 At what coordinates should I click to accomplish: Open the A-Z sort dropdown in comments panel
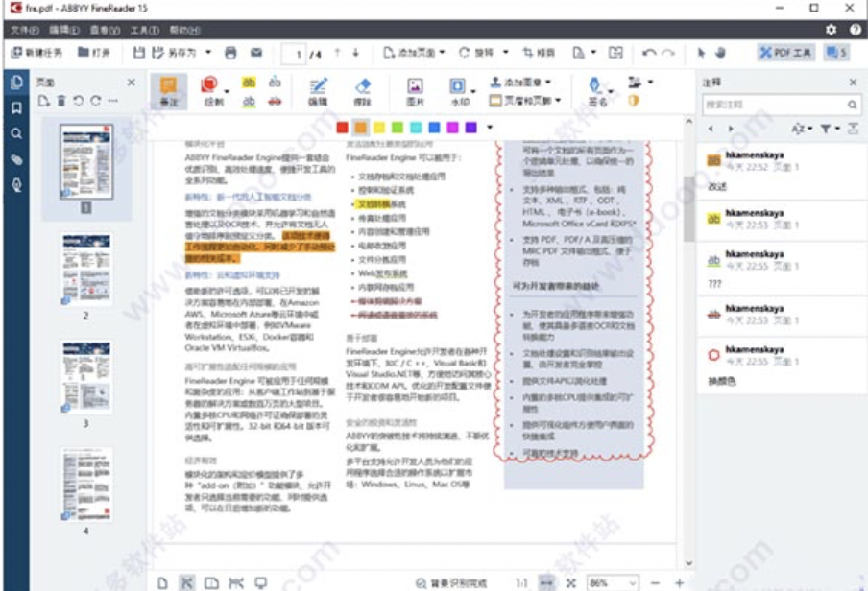coord(801,129)
